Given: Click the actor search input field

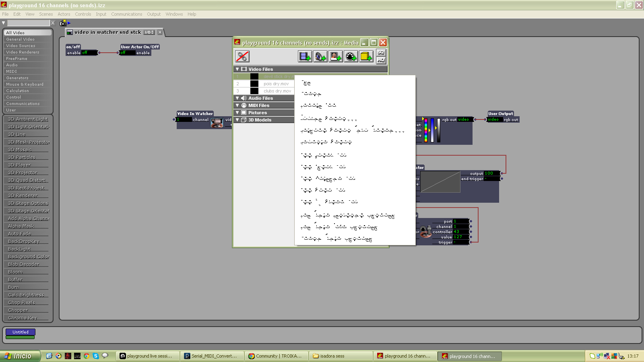Looking at the screenshot, I should tap(28, 23).
